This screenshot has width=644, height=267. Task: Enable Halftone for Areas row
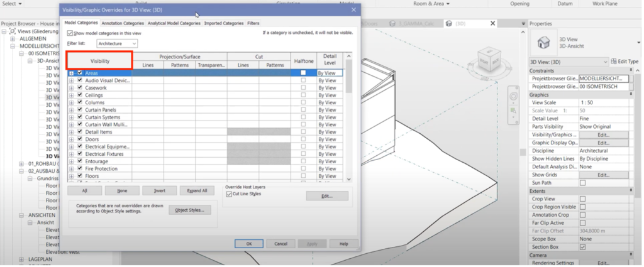(303, 73)
